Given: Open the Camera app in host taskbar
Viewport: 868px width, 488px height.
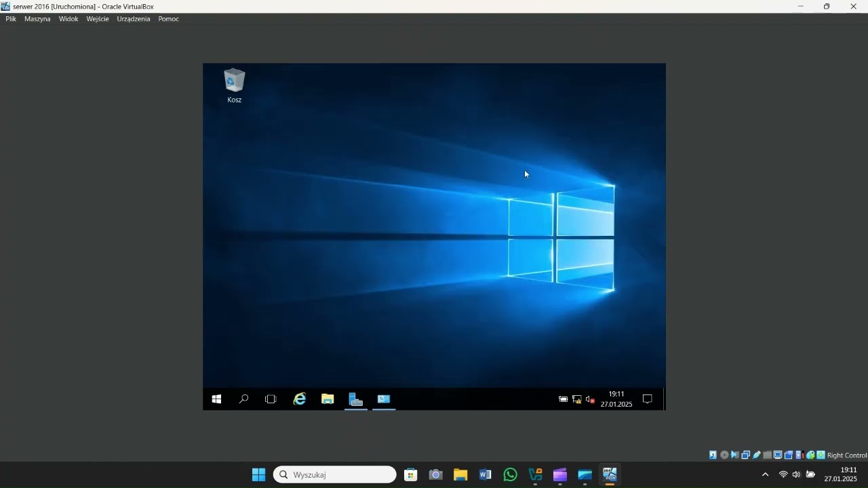Looking at the screenshot, I should 436,474.
